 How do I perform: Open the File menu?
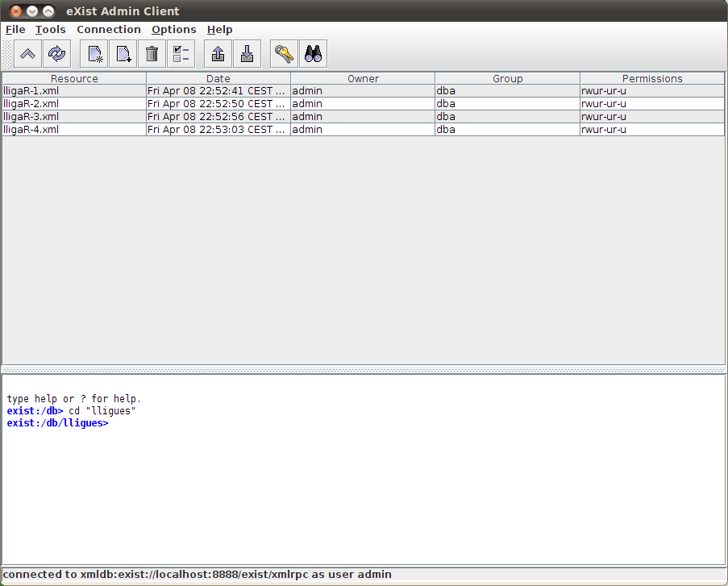pyautogui.click(x=15, y=30)
